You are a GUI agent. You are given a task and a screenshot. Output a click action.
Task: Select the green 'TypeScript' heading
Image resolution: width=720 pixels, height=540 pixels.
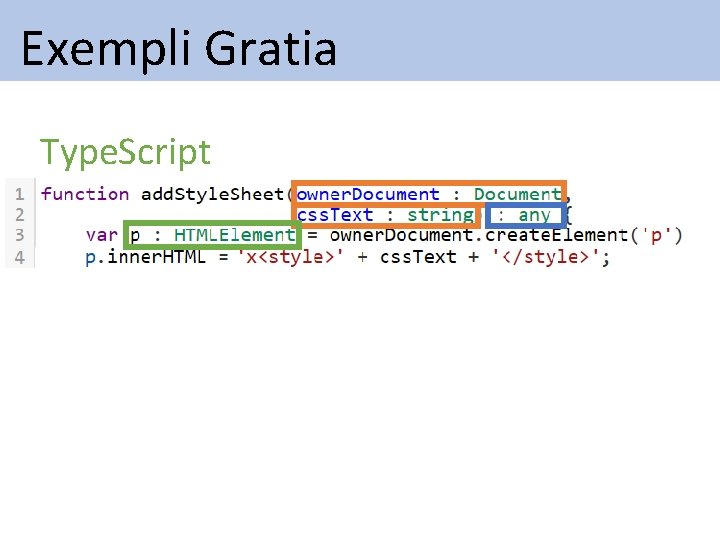click(125, 153)
